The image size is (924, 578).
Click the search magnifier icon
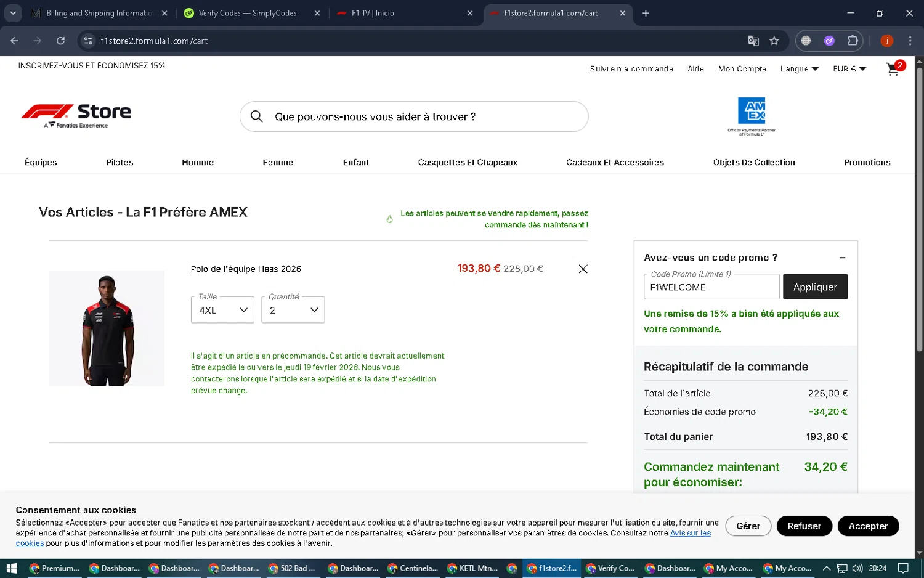point(257,116)
